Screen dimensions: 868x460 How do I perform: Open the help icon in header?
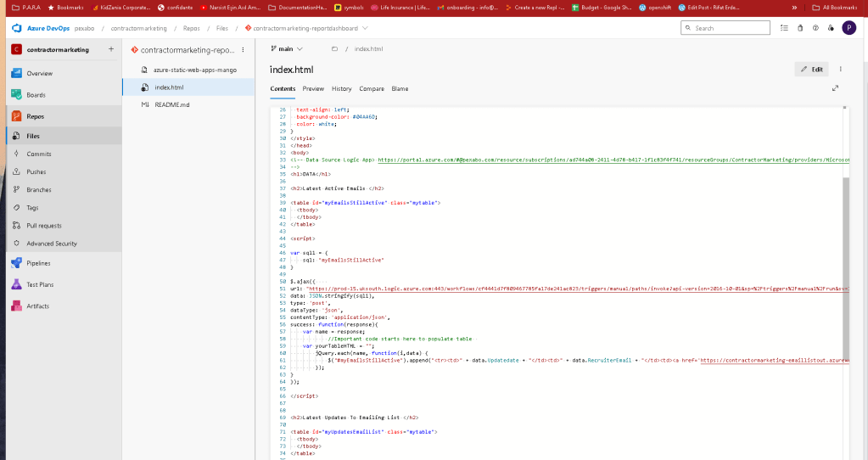(x=815, y=28)
